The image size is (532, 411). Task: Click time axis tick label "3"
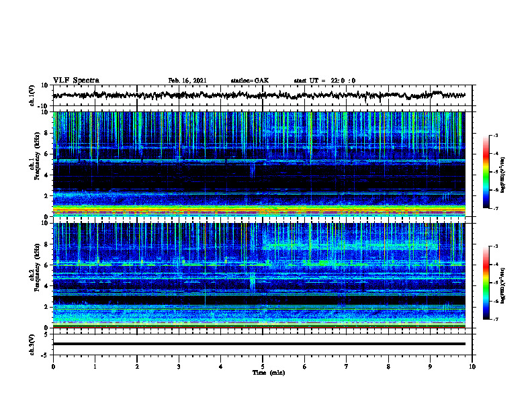(179, 367)
